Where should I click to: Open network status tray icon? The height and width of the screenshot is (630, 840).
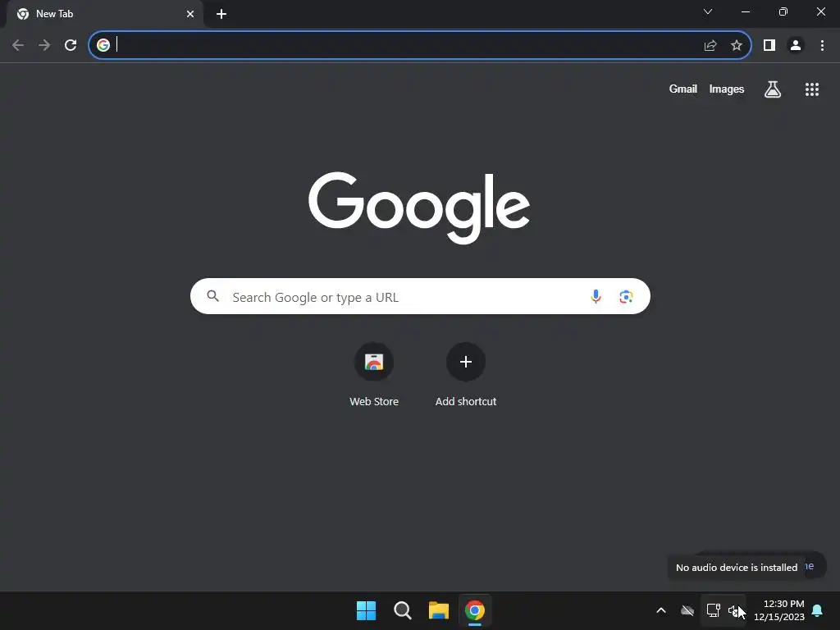point(713,610)
